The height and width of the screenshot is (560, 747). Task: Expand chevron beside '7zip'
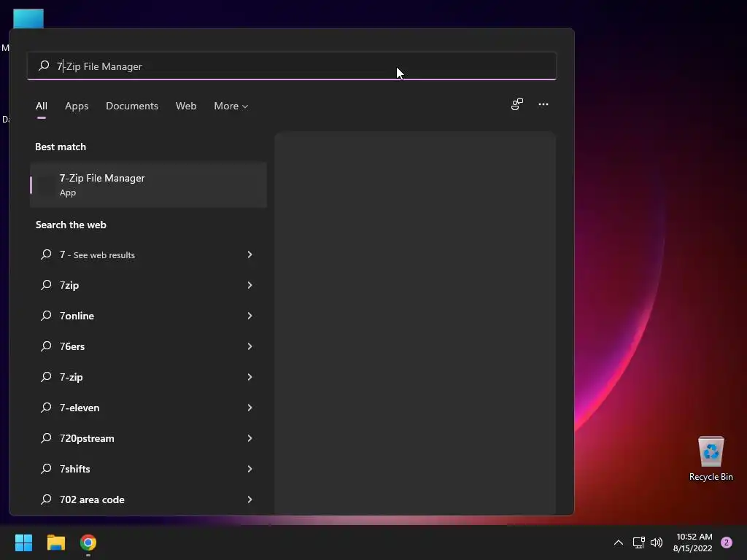pos(249,285)
